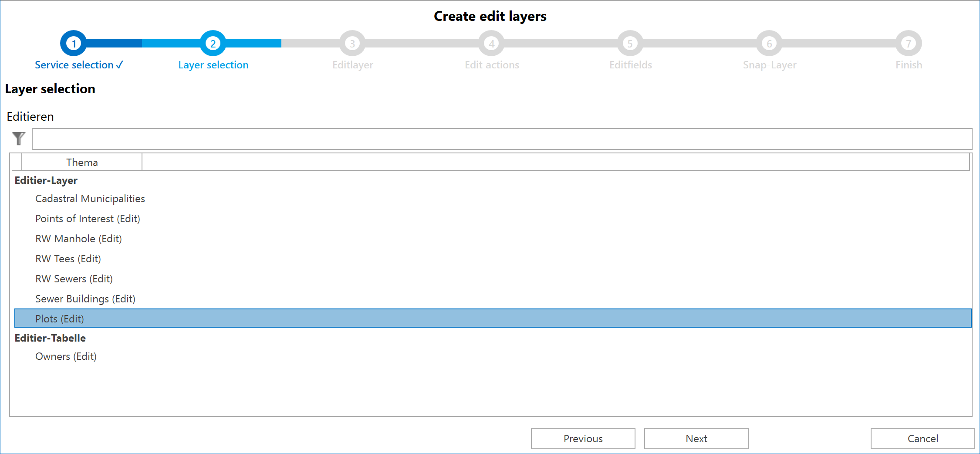Click inside the layer filter text field
This screenshot has height=454, width=980.
click(x=501, y=139)
